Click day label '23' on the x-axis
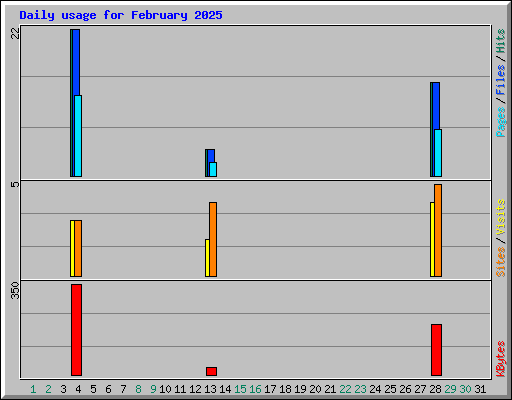 point(360,389)
